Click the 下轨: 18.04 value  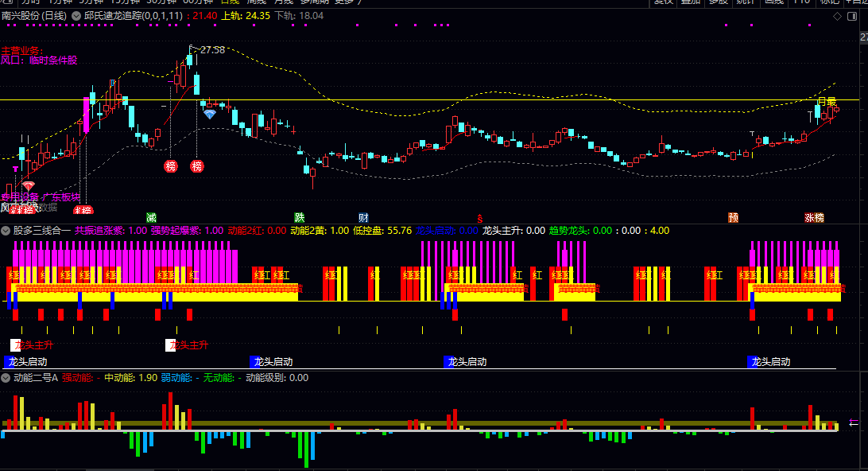pyautogui.click(x=300, y=16)
